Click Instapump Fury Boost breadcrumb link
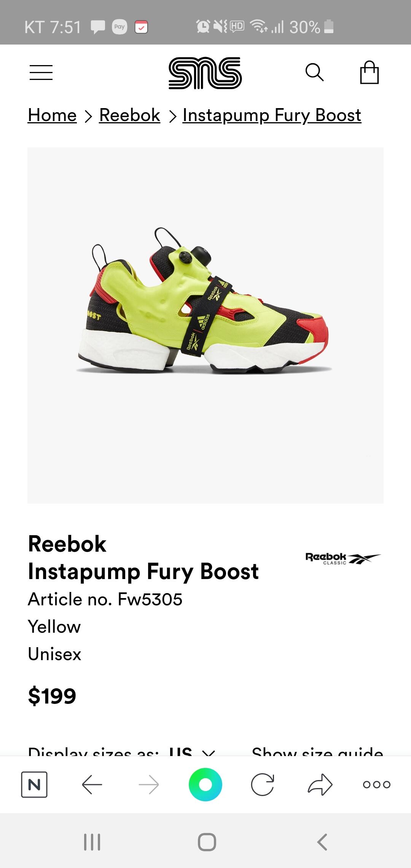This screenshot has width=411, height=868. [272, 115]
